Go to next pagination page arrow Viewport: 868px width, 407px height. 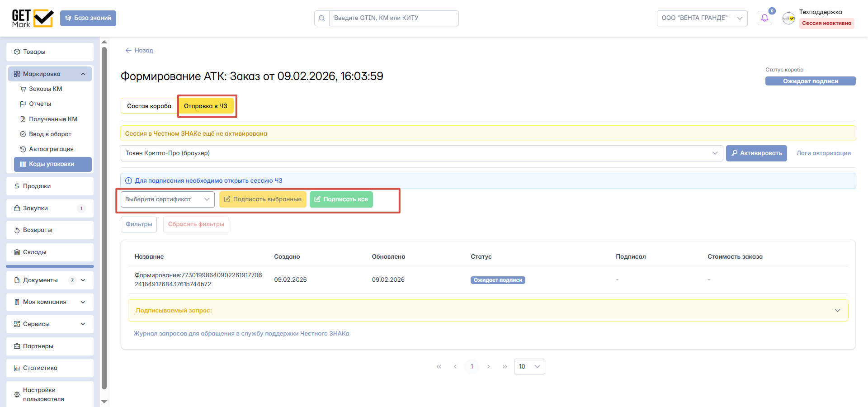488,367
